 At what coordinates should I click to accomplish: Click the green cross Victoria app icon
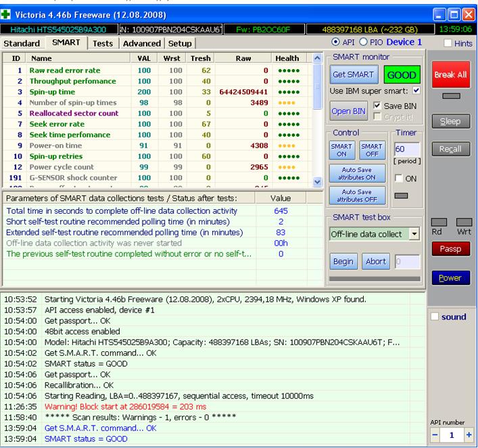5,14
